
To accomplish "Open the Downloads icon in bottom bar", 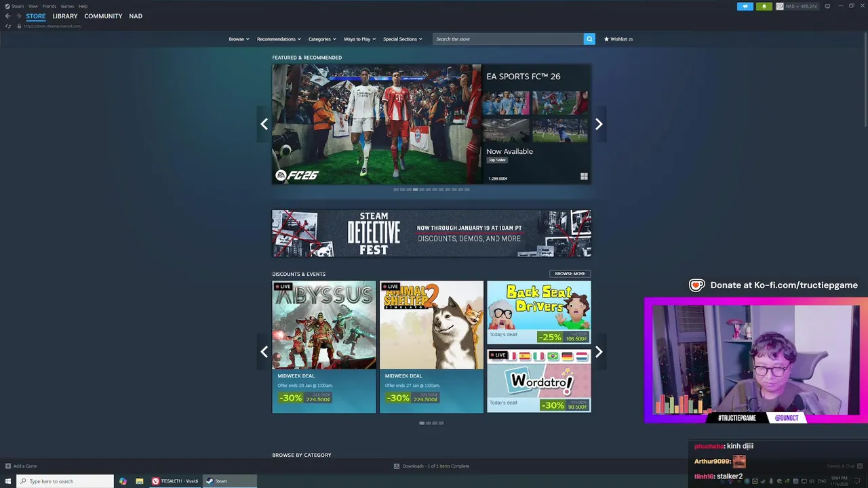I will pyautogui.click(x=397, y=466).
